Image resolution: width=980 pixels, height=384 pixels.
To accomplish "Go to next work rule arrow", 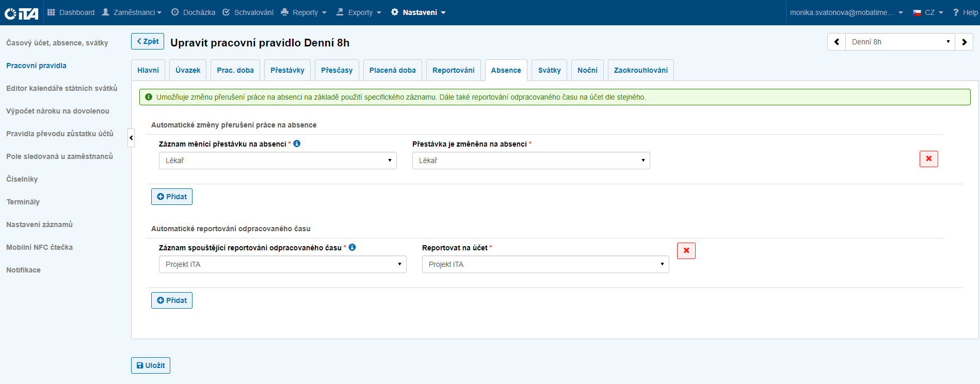I will point(964,42).
